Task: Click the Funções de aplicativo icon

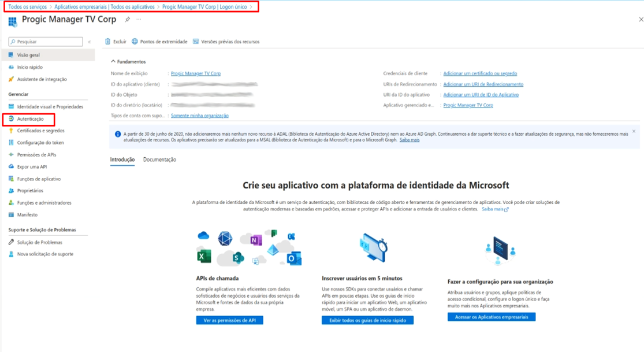Action: tap(11, 179)
